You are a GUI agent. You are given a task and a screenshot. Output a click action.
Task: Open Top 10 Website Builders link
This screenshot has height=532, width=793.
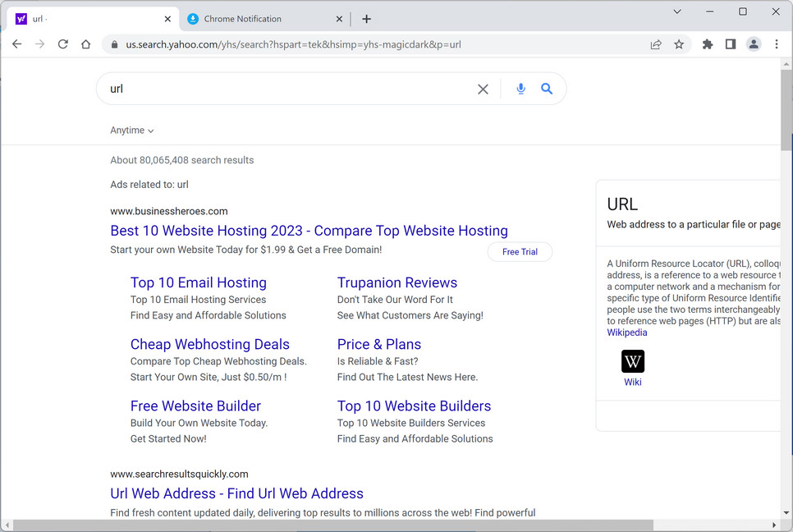coord(415,406)
